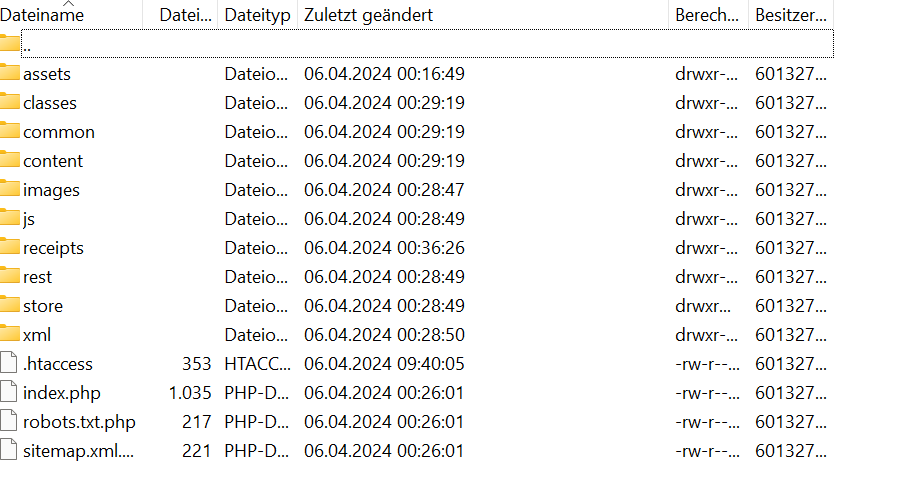The width and height of the screenshot is (900, 492).
Task: Sort by Dateityp column header
Action: [257, 15]
